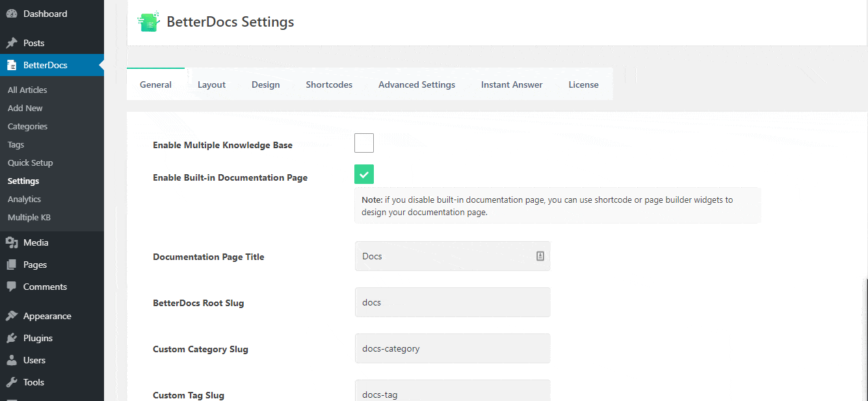Screen dimensions: 868x401
Task: Select the License tab
Action: [583, 84]
